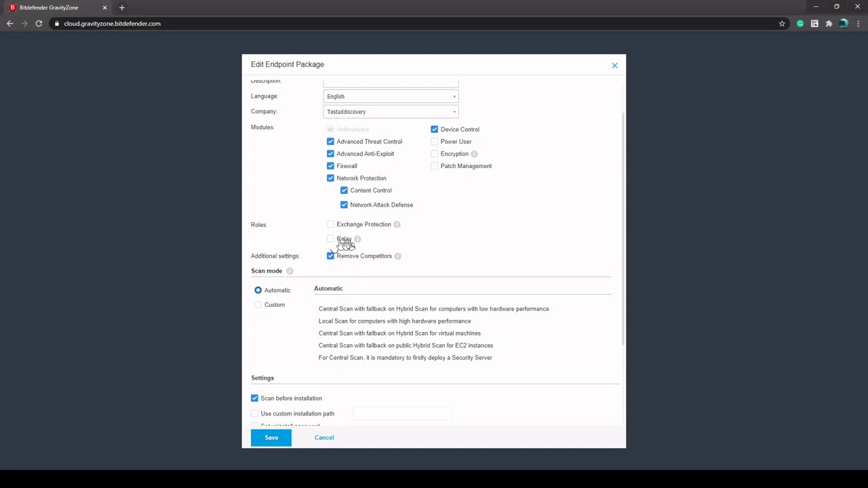Viewport: 868px width, 488px height.
Task: Show info for Remove Competitors
Action: 397,256
